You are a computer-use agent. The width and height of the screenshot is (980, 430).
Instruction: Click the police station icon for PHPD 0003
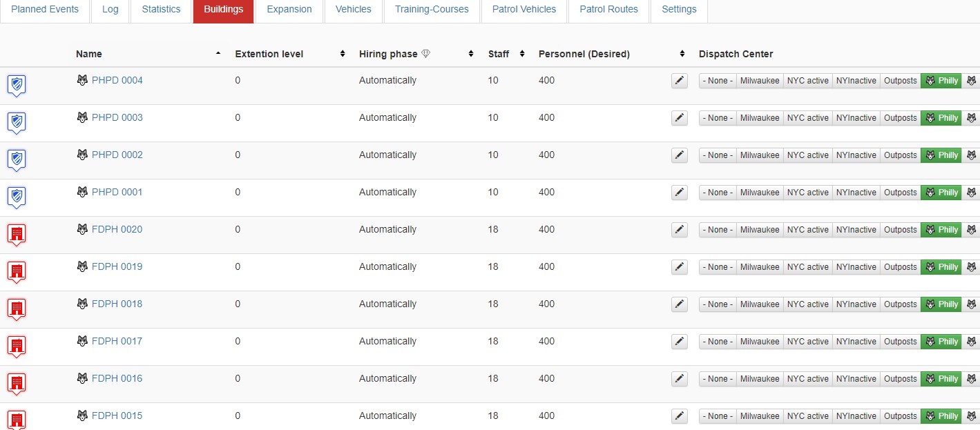tap(17, 123)
